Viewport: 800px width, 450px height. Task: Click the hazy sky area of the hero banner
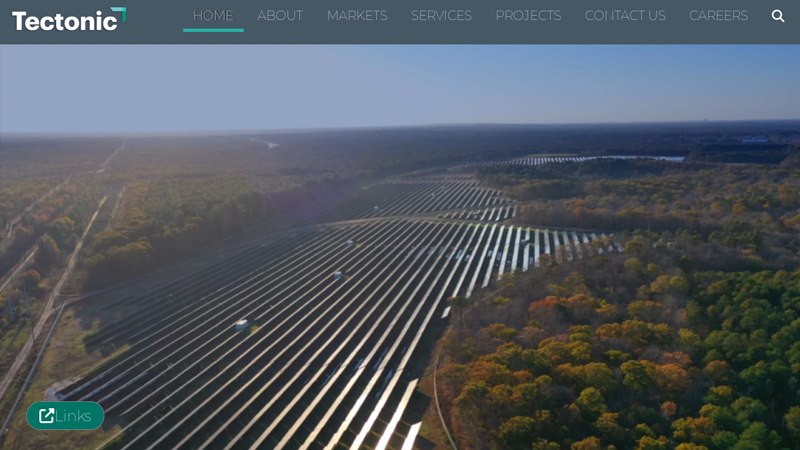tap(400, 85)
